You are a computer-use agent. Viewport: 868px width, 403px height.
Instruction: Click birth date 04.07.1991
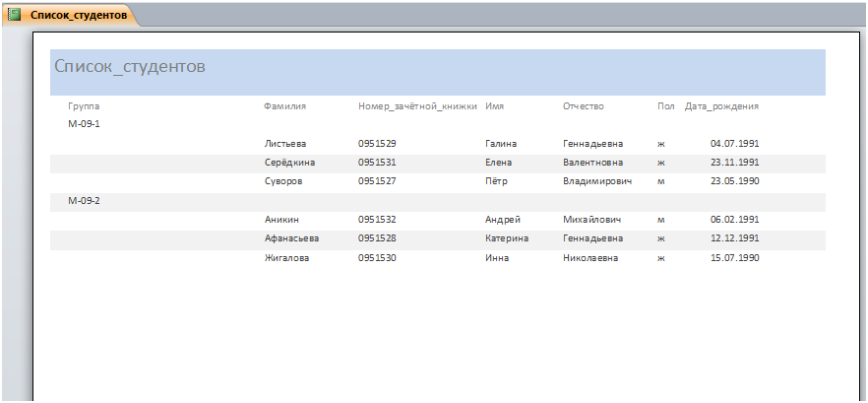[734, 144]
